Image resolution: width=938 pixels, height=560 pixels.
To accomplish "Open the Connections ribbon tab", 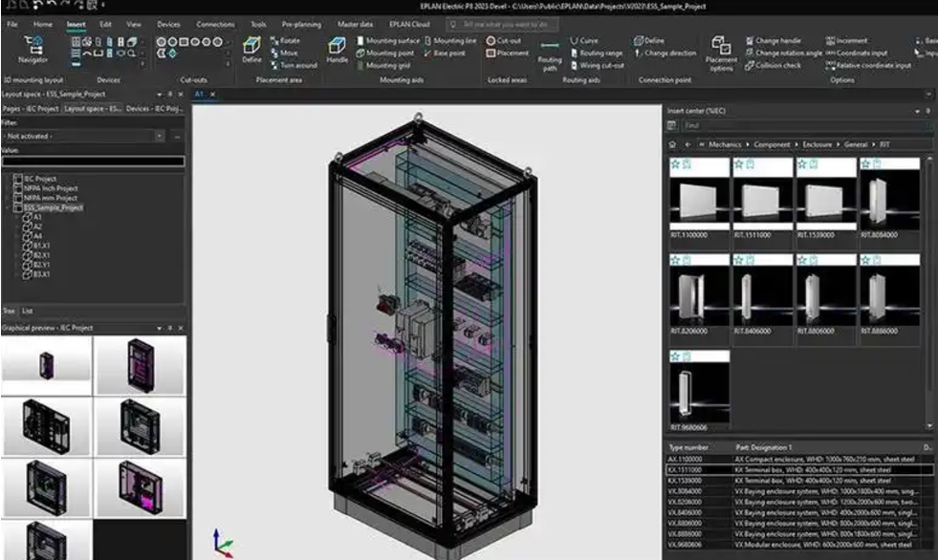I will 215,25.
